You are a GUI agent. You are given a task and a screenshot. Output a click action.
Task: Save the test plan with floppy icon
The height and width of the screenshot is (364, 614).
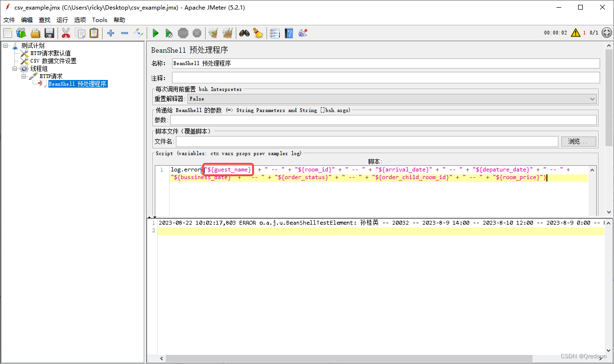(49, 33)
